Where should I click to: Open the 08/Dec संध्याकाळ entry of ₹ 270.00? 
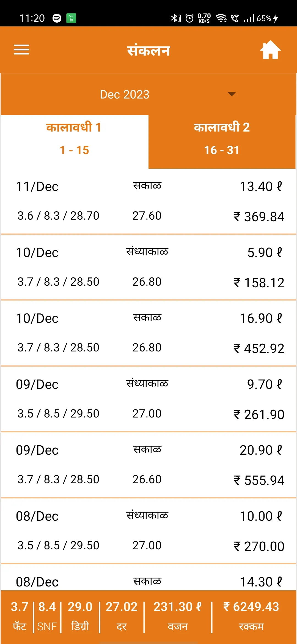pyautogui.click(x=148, y=531)
